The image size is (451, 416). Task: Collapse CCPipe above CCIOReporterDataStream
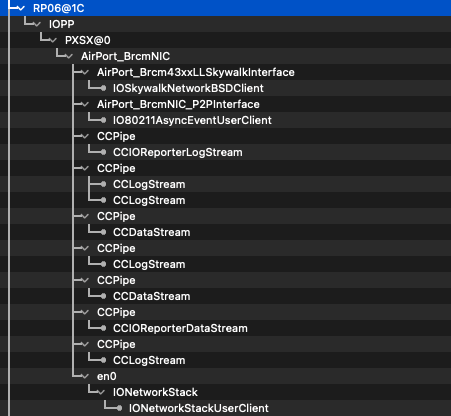85,312
